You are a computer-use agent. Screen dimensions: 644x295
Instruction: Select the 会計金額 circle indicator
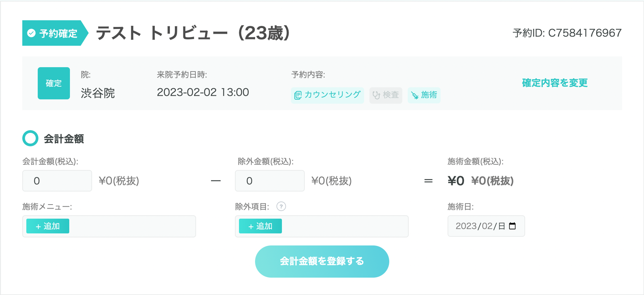[x=30, y=138]
